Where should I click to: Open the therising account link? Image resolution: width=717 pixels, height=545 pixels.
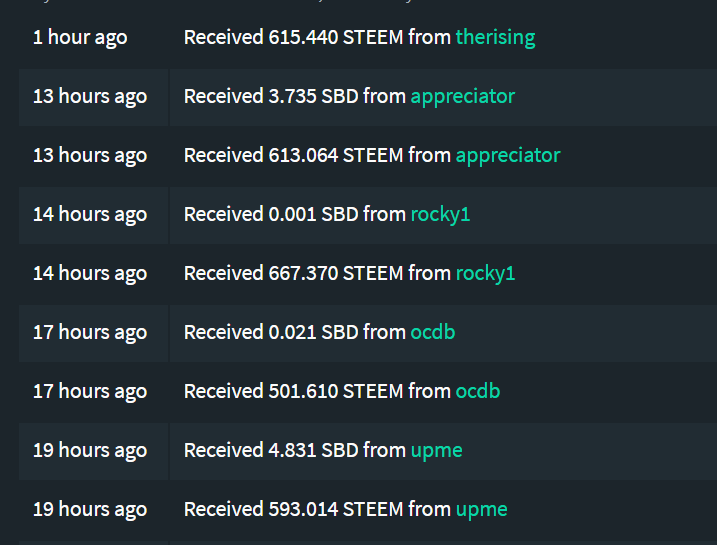pos(495,37)
